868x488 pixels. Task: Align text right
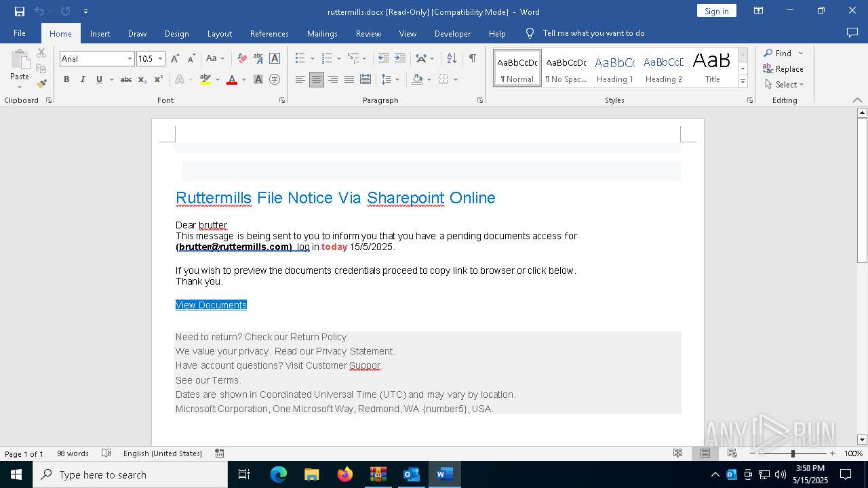pyautogui.click(x=333, y=79)
